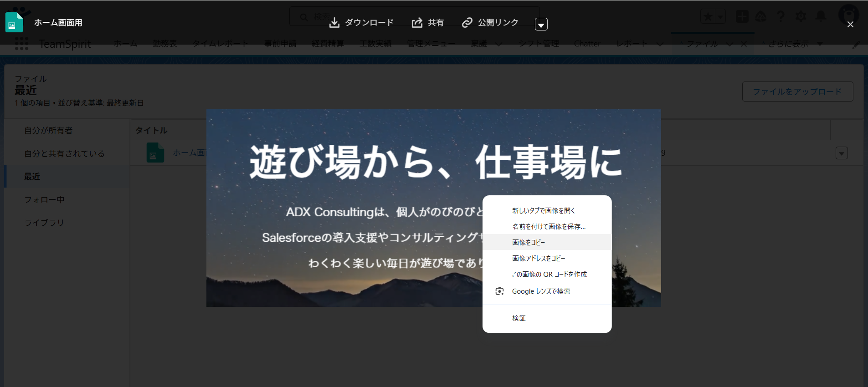Screen dimensions: 868x387
Task: Click the ホーム画面用 file title text
Action: 58,23
